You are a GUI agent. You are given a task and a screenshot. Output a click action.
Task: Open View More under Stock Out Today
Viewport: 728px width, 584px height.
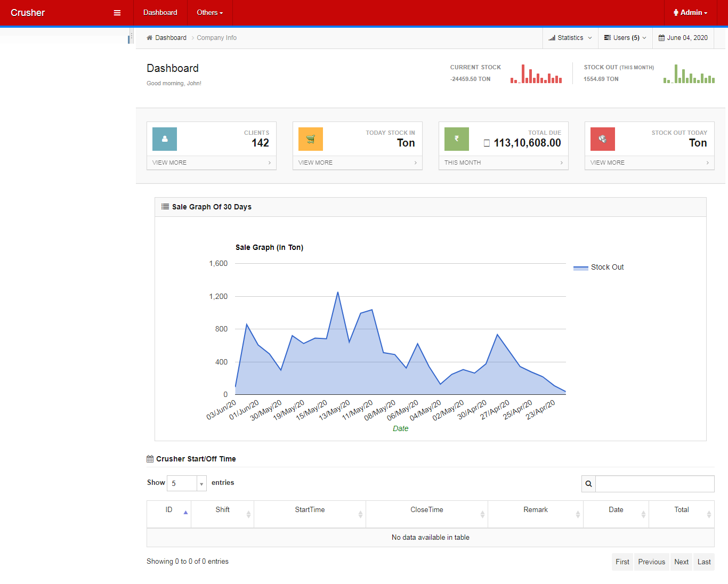[650, 163]
